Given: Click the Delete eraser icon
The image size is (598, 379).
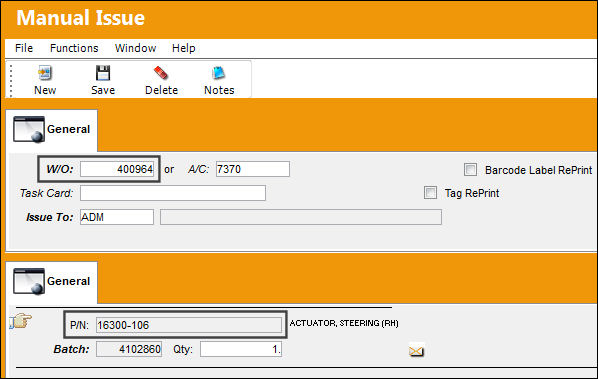Looking at the screenshot, I should [x=161, y=73].
